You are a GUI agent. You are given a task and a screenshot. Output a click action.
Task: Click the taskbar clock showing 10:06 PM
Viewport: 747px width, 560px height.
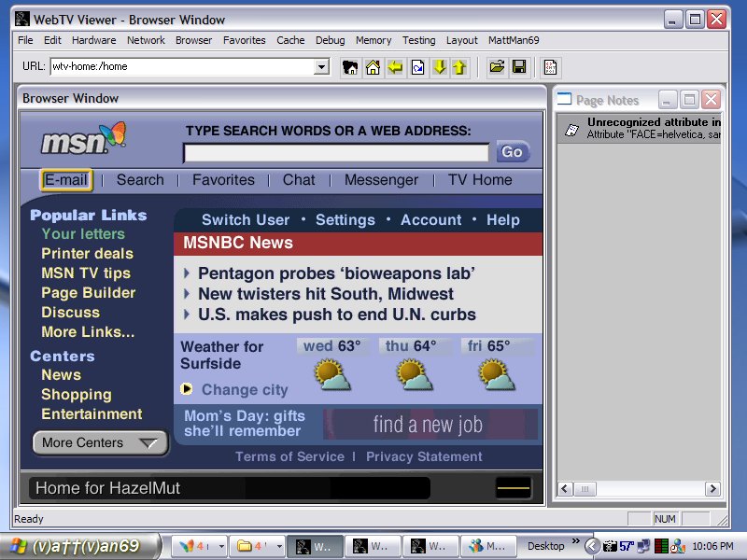712,546
